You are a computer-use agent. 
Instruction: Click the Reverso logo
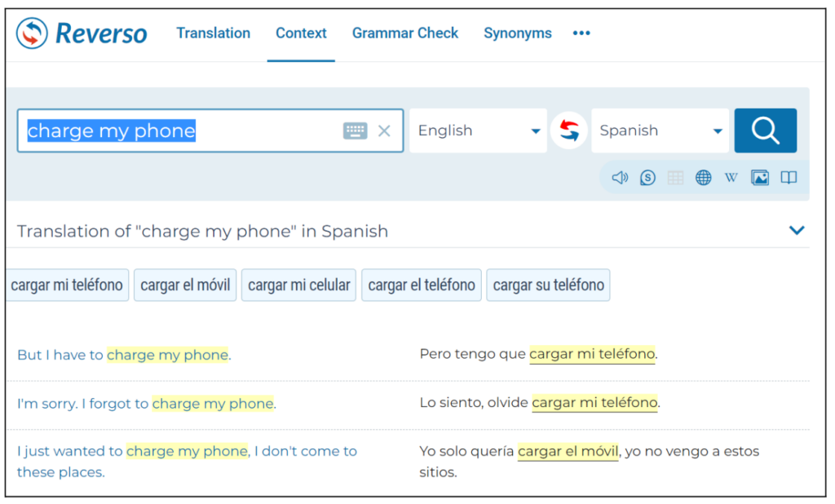point(82,33)
